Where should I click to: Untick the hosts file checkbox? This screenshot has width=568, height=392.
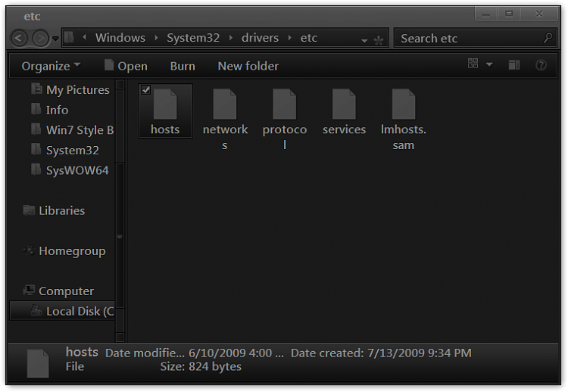point(145,90)
